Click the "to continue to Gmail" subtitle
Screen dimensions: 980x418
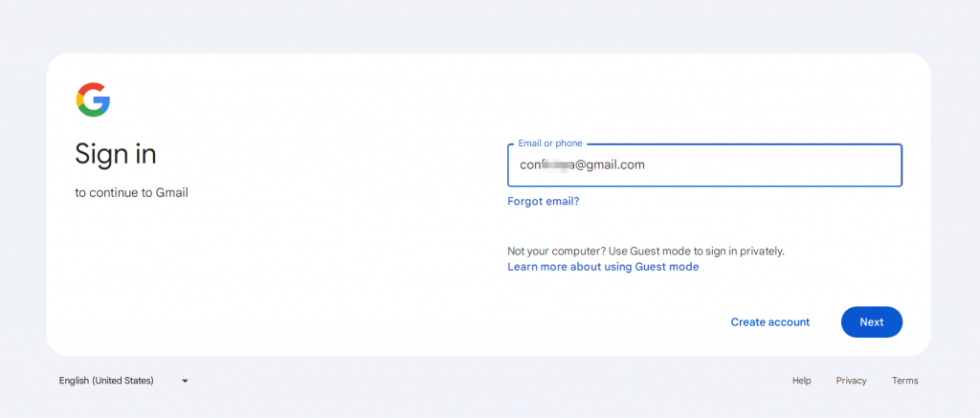click(x=131, y=193)
